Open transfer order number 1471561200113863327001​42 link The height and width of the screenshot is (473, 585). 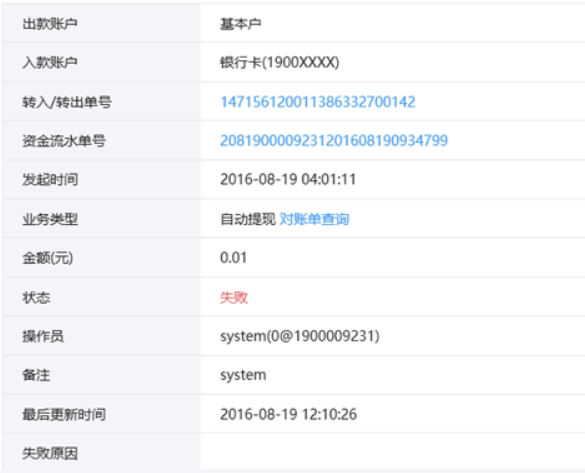tap(317, 102)
